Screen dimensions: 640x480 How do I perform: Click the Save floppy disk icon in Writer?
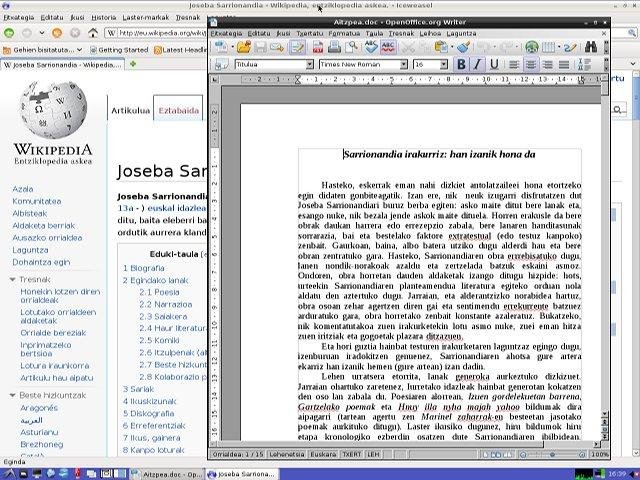tap(260, 47)
